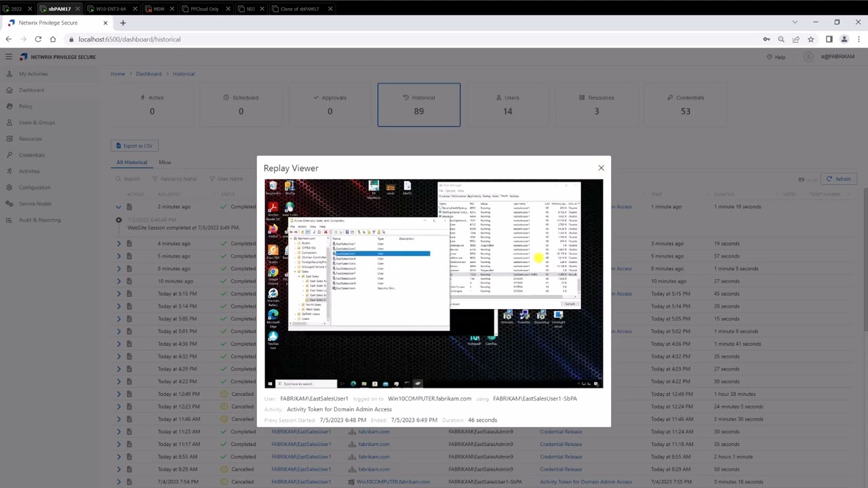Open Configuration in the sidebar
The height and width of the screenshot is (488, 868).
tap(34, 188)
